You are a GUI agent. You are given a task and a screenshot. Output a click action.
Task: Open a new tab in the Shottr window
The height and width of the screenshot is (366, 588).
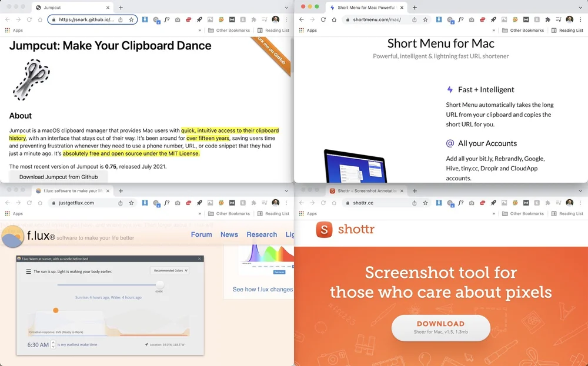415,191
